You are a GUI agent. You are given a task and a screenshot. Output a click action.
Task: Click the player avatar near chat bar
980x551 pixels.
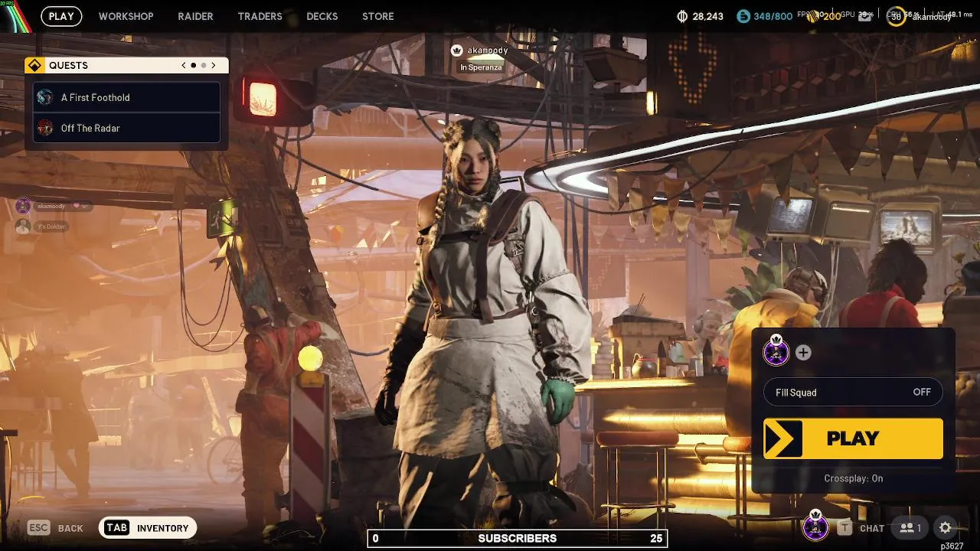(x=815, y=527)
